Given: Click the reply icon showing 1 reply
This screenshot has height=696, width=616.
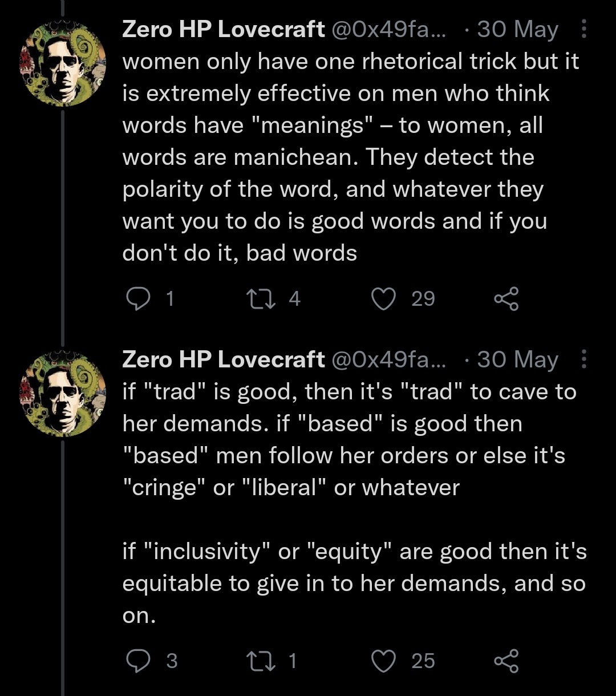Looking at the screenshot, I should coord(136,298).
